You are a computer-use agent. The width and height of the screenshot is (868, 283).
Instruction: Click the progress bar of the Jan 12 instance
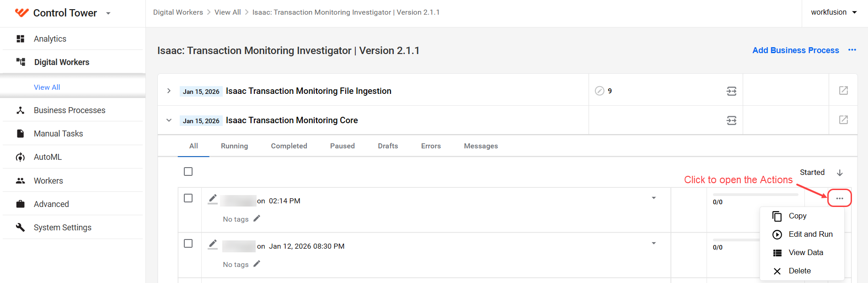click(736, 240)
